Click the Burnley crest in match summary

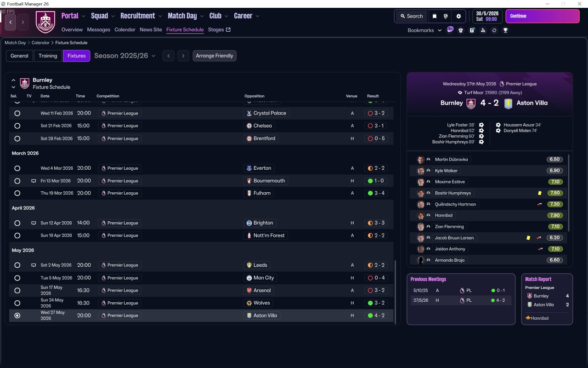(471, 103)
